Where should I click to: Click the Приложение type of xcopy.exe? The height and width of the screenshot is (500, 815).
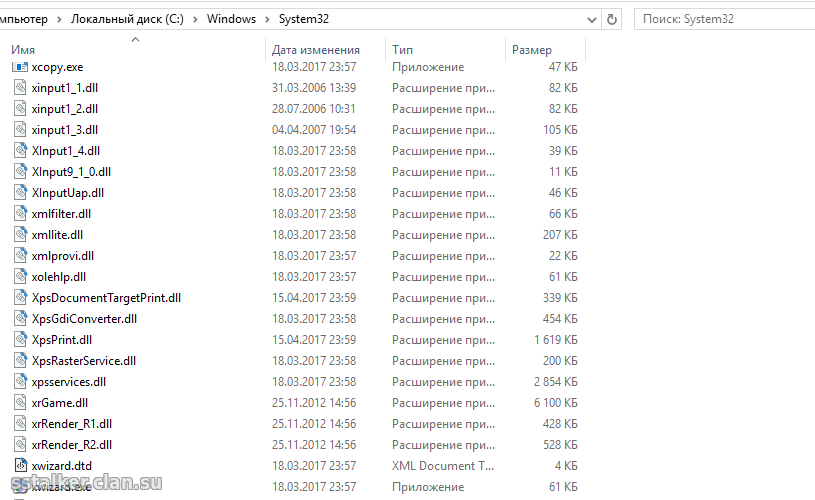[x=428, y=67]
